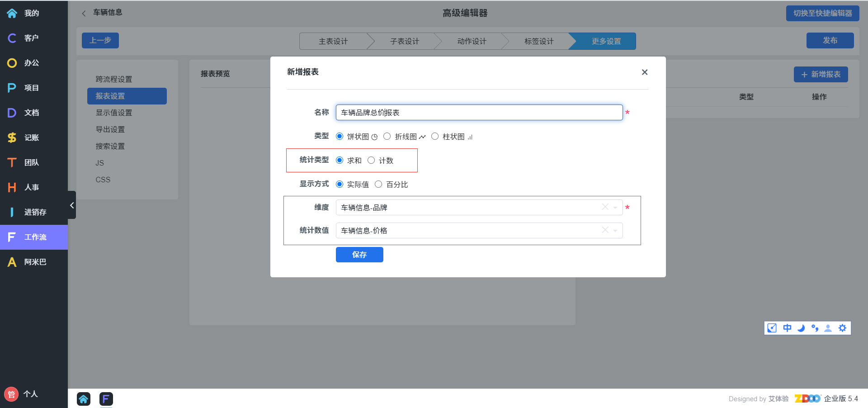This screenshot has width=868, height=408.
Task: Go to the 主表设计 step tab
Action: [333, 41]
